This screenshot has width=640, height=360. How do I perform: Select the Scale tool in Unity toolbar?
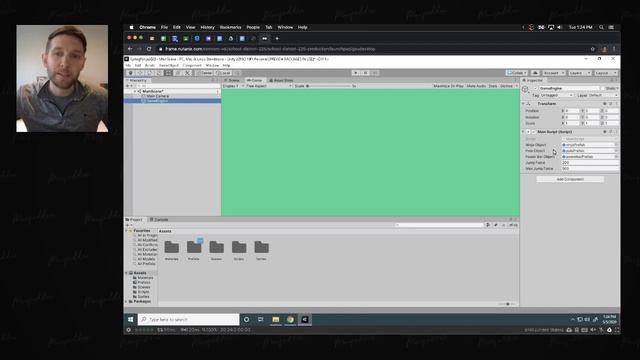[x=159, y=73]
